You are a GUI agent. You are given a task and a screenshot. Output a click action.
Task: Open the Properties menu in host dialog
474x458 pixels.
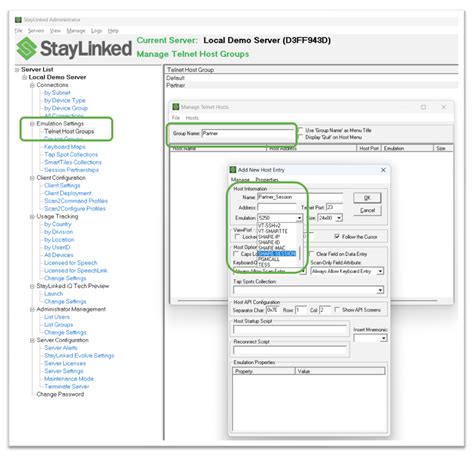point(267,180)
